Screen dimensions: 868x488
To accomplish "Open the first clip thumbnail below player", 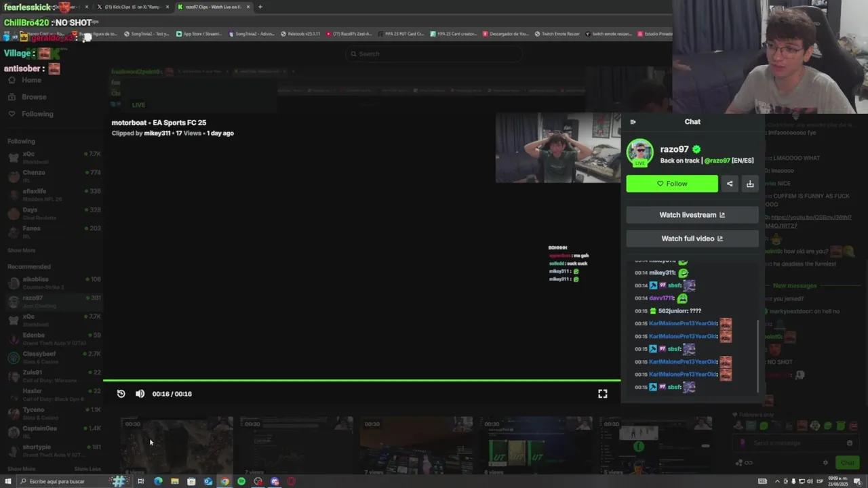I will 176,445.
